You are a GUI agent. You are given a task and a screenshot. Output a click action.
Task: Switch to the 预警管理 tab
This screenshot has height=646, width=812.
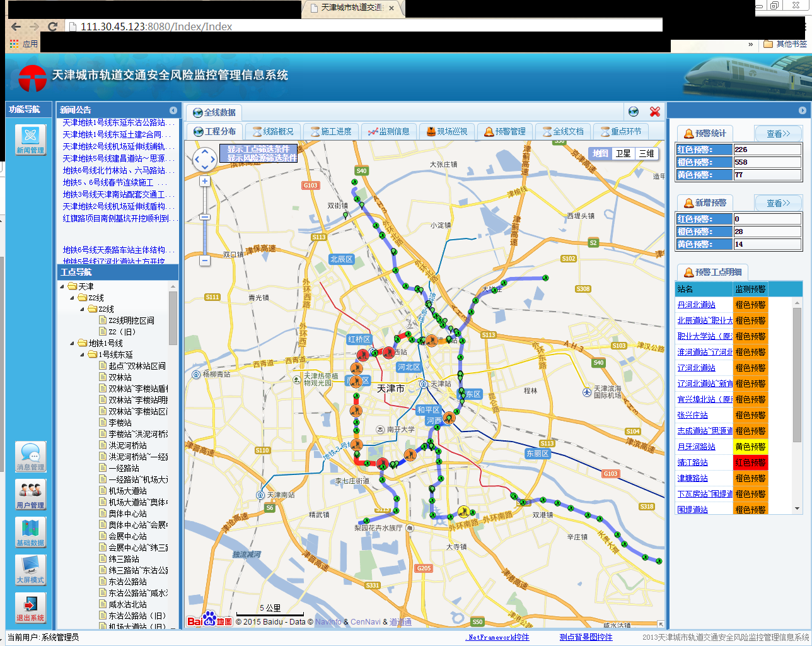click(x=505, y=131)
